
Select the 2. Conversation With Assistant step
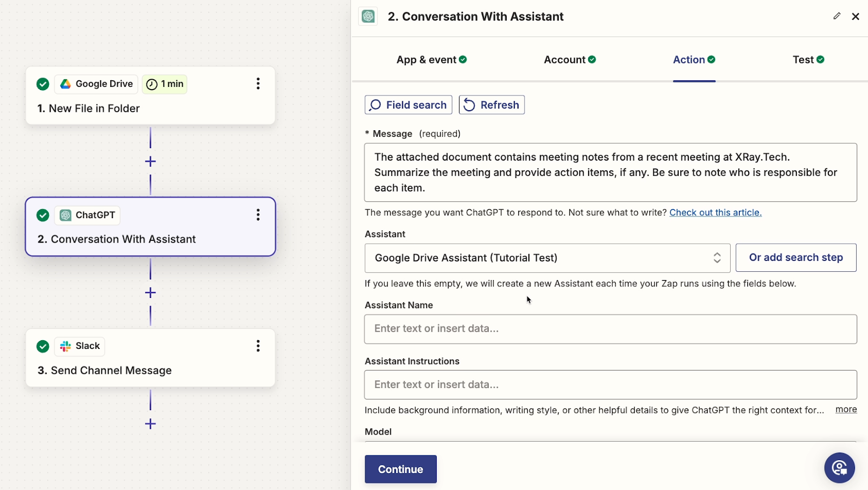click(x=150, y=227)
